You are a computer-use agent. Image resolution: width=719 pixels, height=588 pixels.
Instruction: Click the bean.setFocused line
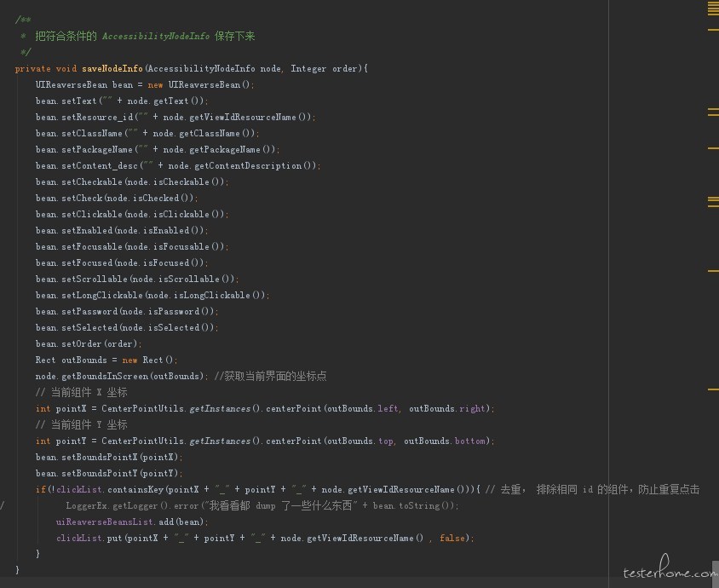click(122, 262)
